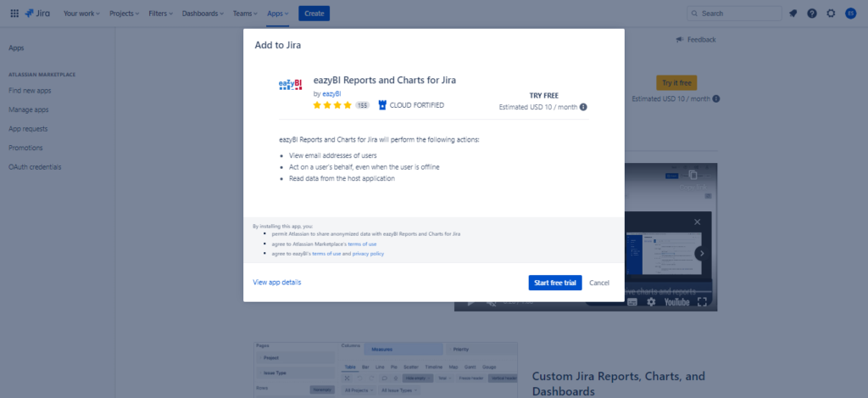Screen dimensions: 868x398
Task: Click 'View email addresses of users' permission
Action: tap(332, 155)
